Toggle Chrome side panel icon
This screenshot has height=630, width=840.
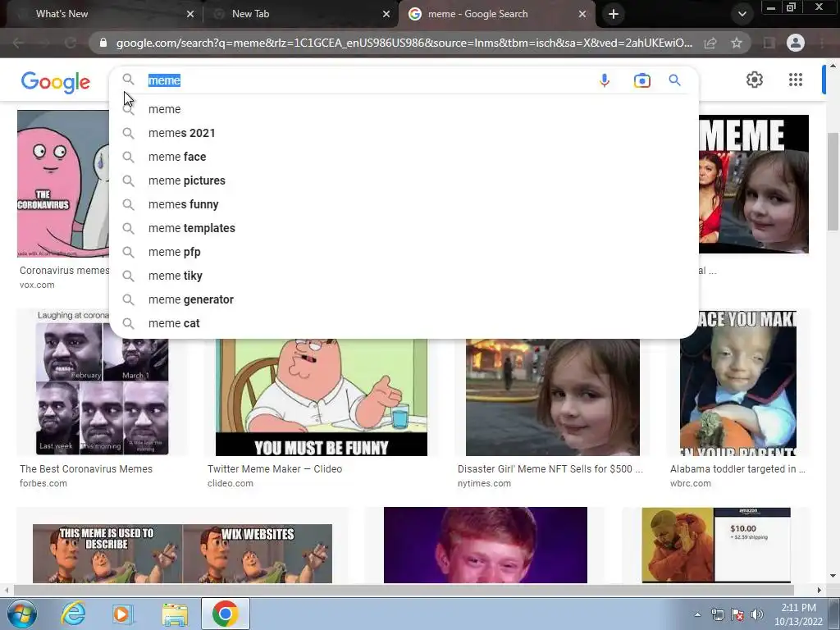tap(769, 43)
